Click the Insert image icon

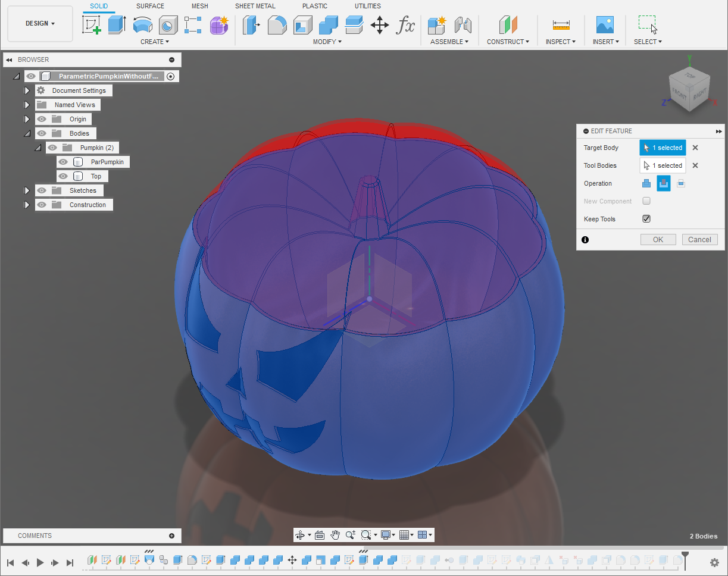coord(605,25)
